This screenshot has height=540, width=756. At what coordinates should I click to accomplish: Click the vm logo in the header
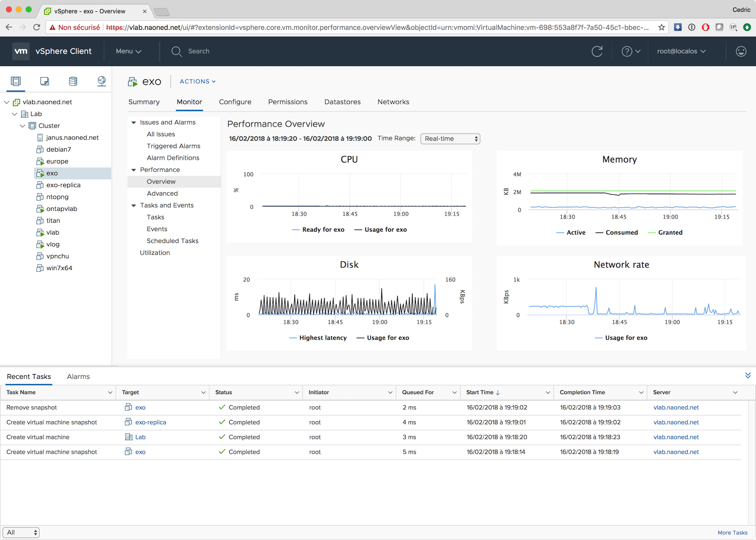(21, 51)
